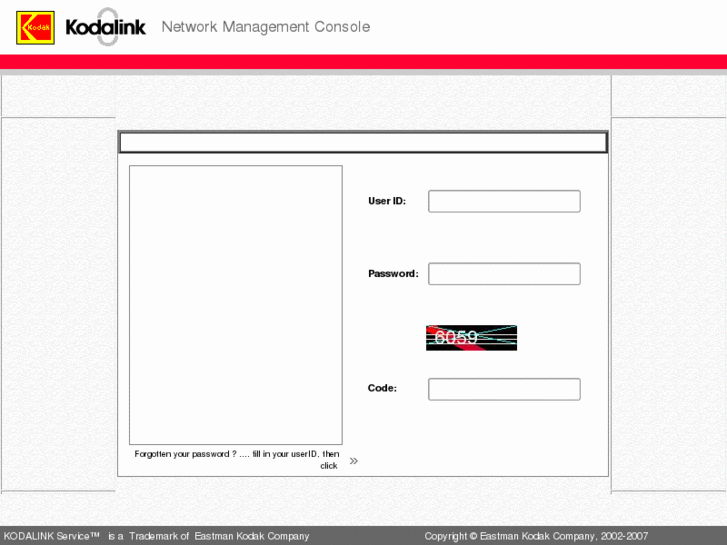Click the Kodak logo icon

pyautogui.click(x=35, y=28)
